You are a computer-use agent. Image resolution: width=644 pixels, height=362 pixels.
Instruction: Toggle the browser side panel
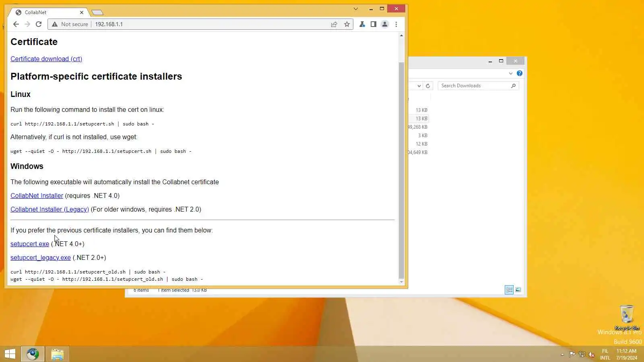pyautogui.click(x=374, y=24)
